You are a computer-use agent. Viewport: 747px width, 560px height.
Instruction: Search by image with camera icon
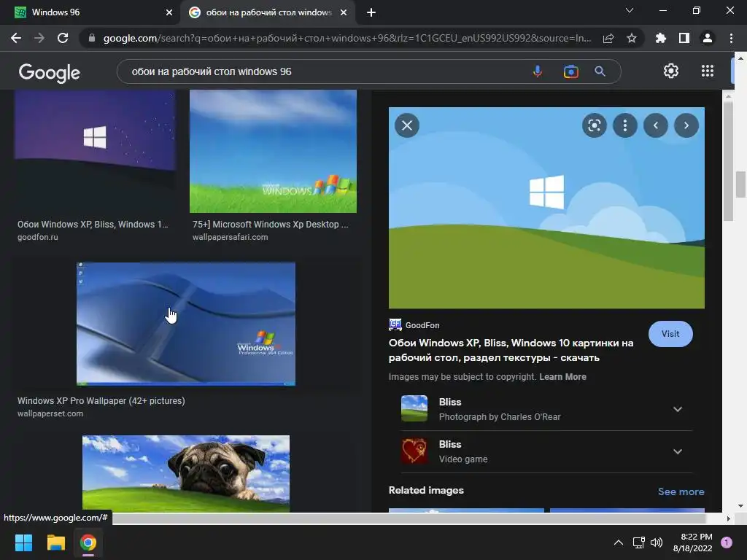point(570,71)
